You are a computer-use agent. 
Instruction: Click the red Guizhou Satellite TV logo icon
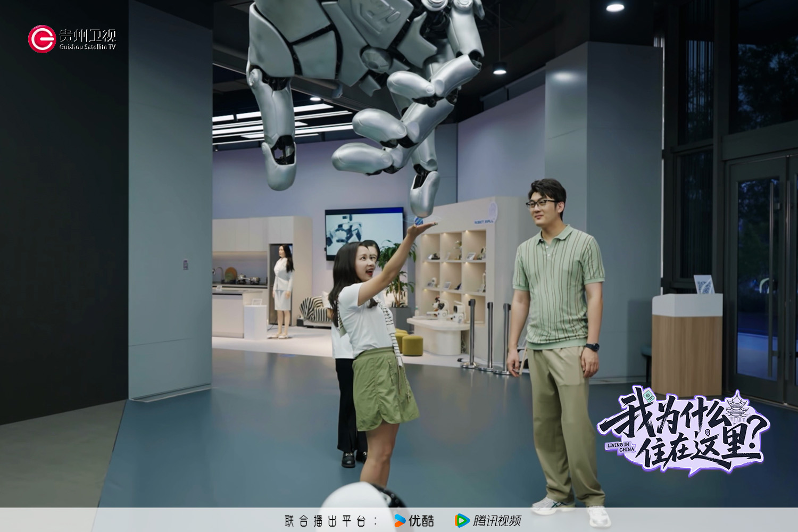pos(42,39)
